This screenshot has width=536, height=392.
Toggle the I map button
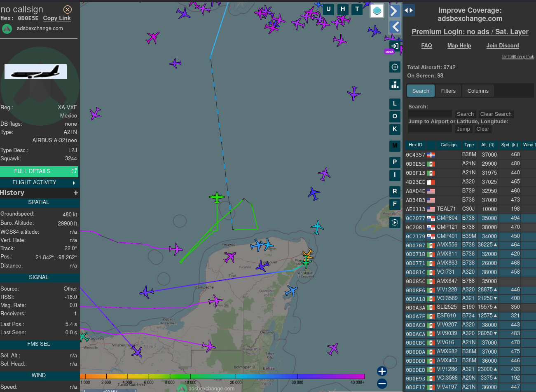click(395, 175)
